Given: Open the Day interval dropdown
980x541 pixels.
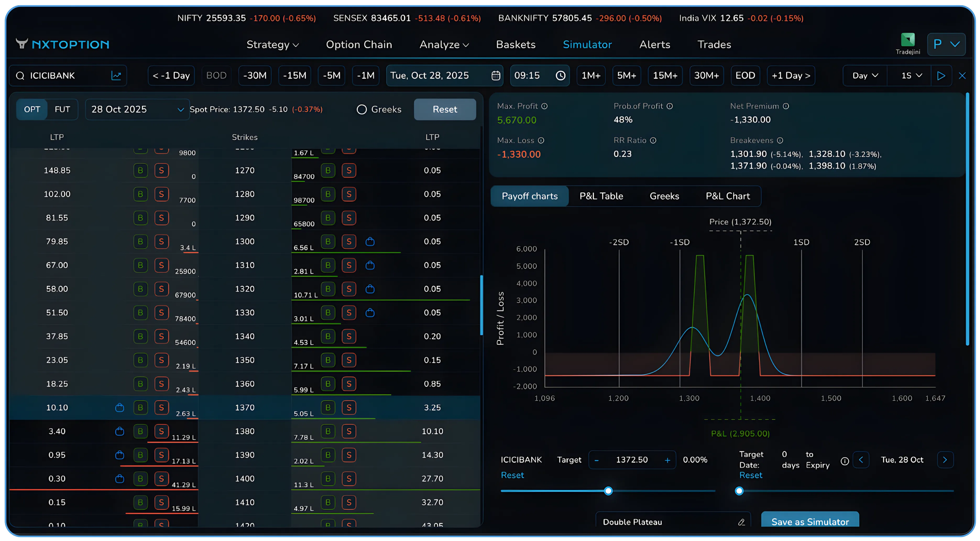Looking at the screenshot, I should coord(864,75).
